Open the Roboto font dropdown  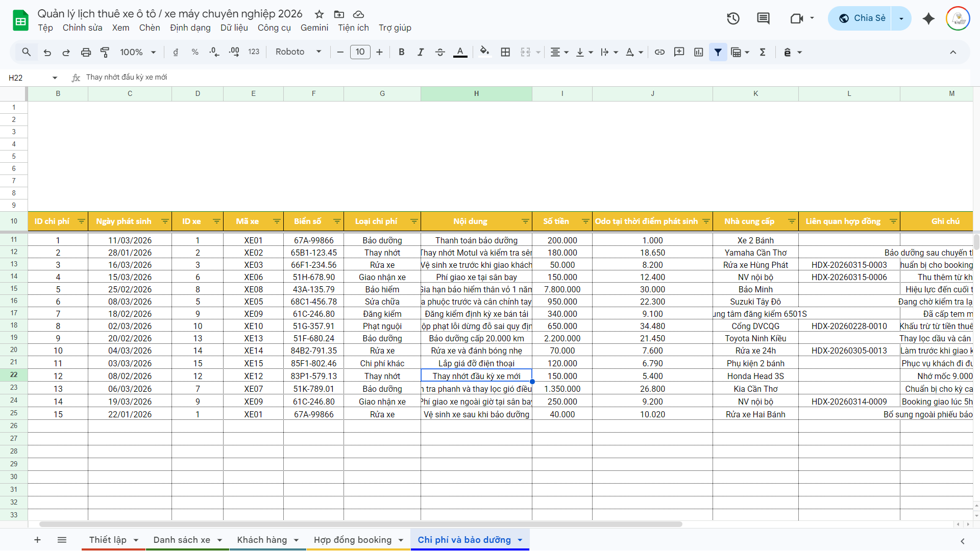click(298, 52)
